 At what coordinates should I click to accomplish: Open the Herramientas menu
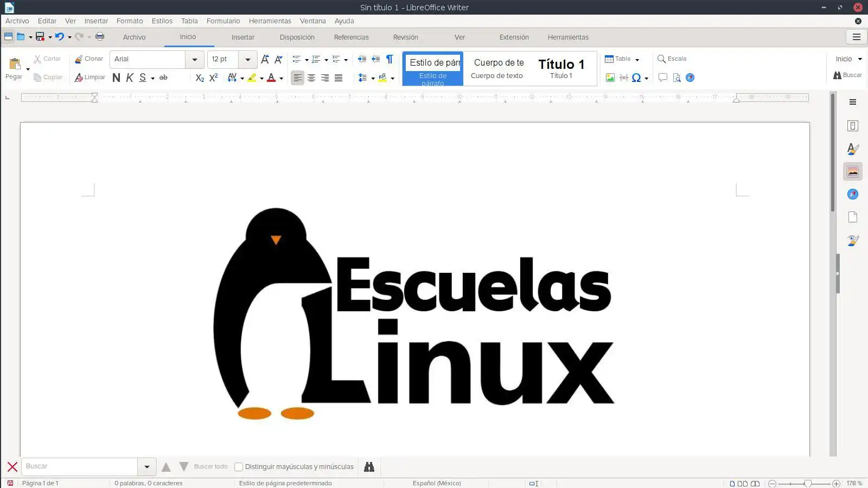[270, 21]
